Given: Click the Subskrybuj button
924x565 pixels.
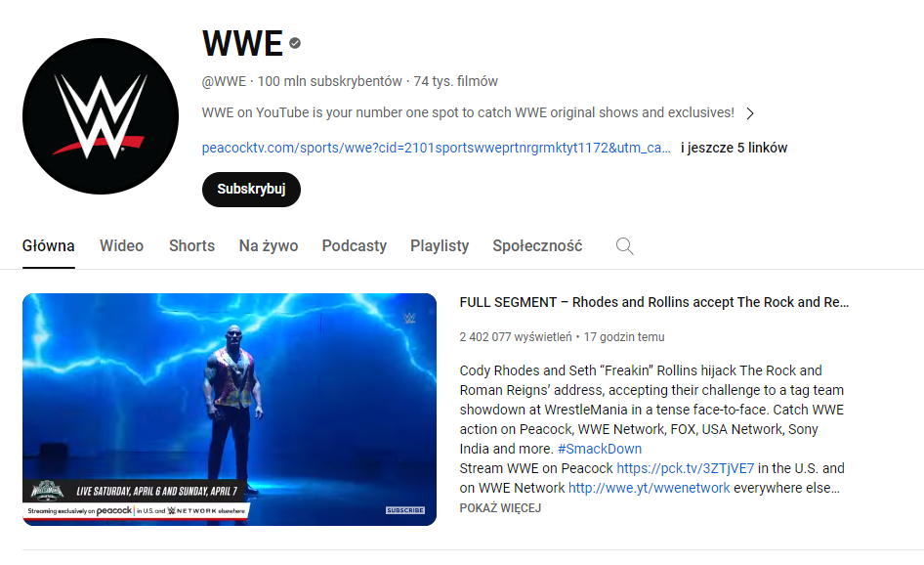Looking at the screenshot, I should (x=251, y=190).
